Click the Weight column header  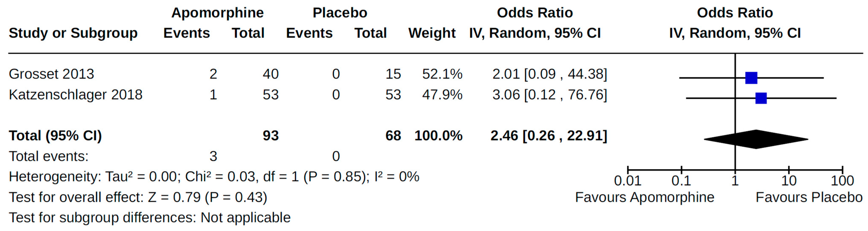point(432,33)
